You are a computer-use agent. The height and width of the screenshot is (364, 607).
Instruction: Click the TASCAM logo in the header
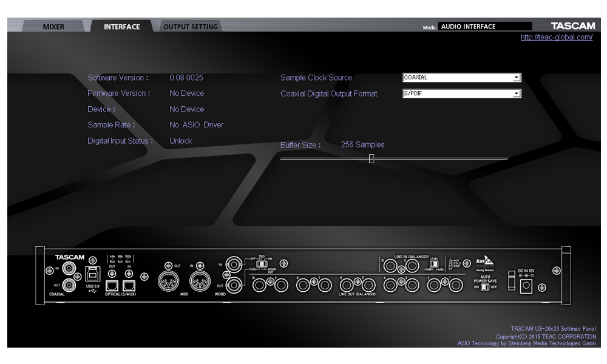573,26
